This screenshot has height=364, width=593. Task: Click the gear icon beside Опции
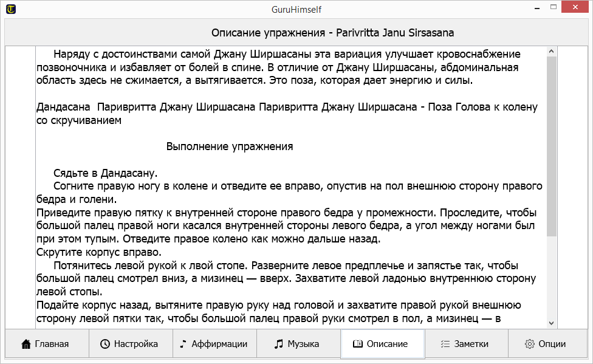529,344
